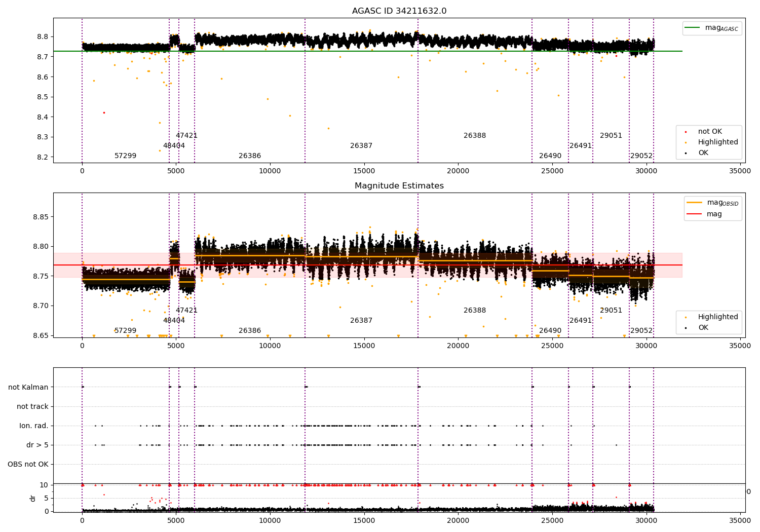Click x-axis tick 10000 under Magnitude Estimates plot
The width and height of the screenshot is (760, 532).
point(270,346)
